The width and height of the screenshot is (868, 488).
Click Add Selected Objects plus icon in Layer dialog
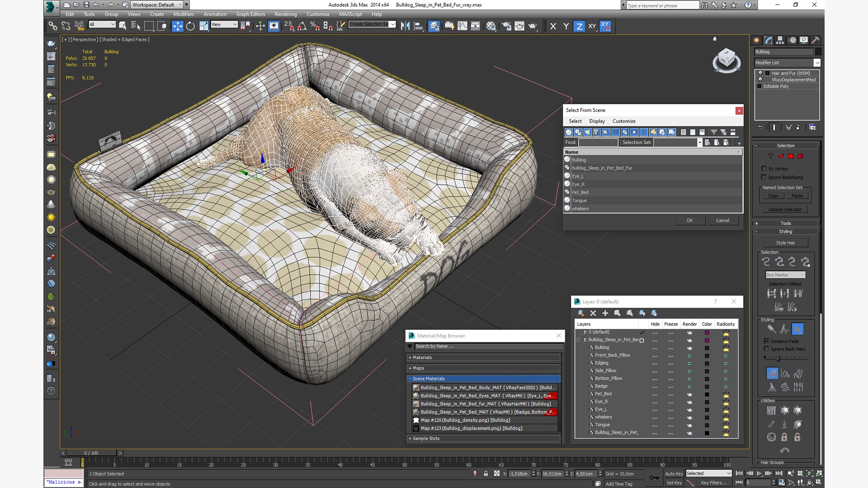(605, 313)
